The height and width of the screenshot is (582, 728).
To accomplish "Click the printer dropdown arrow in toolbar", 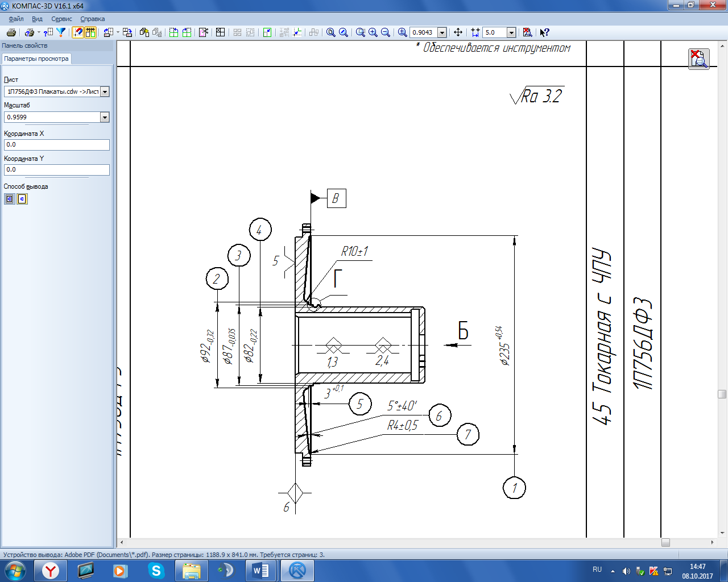I will [39, 32].
